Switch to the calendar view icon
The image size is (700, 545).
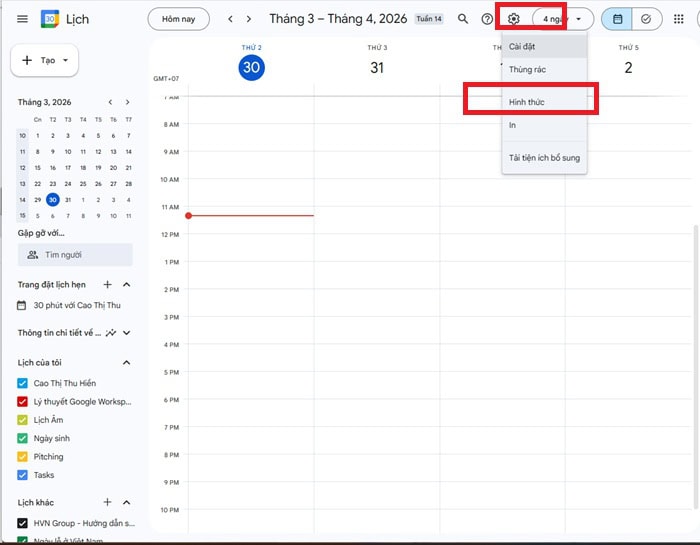617,19
